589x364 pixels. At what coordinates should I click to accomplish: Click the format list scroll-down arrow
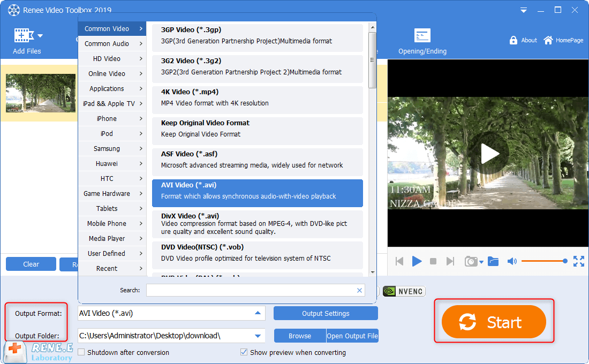[x=373, y=272]
